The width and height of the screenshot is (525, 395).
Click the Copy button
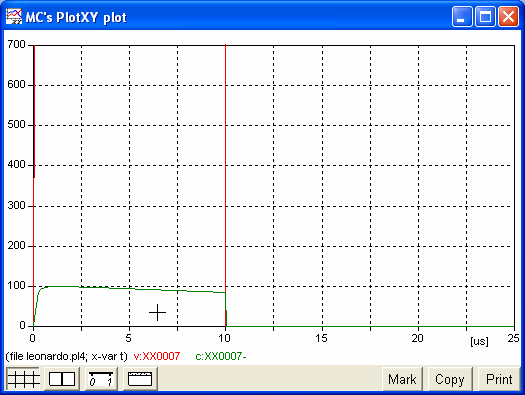click(x=450, y=379)
